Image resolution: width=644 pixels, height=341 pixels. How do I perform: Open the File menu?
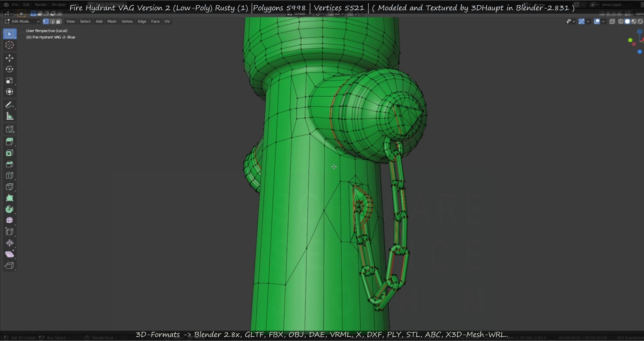tap(15, 5)
